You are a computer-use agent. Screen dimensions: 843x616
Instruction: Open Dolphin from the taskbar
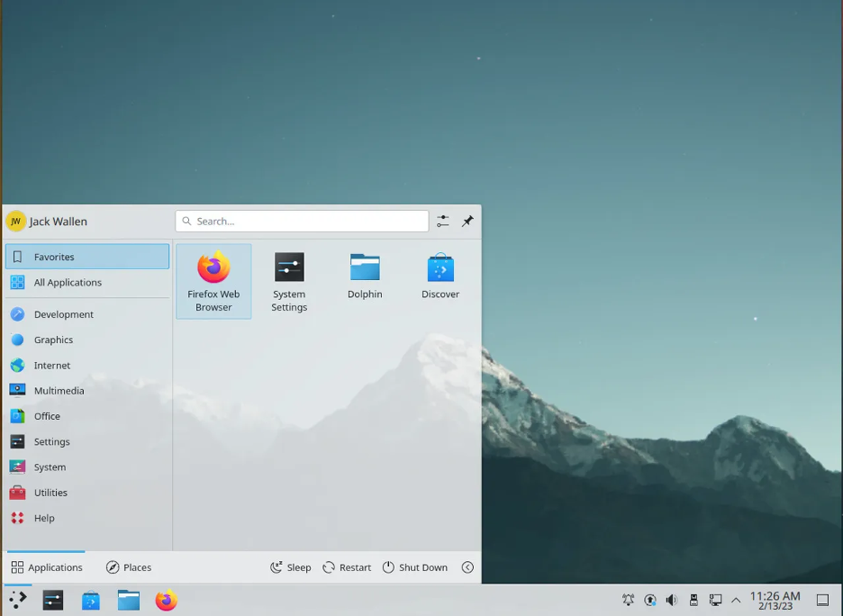[x=129, y=600]
